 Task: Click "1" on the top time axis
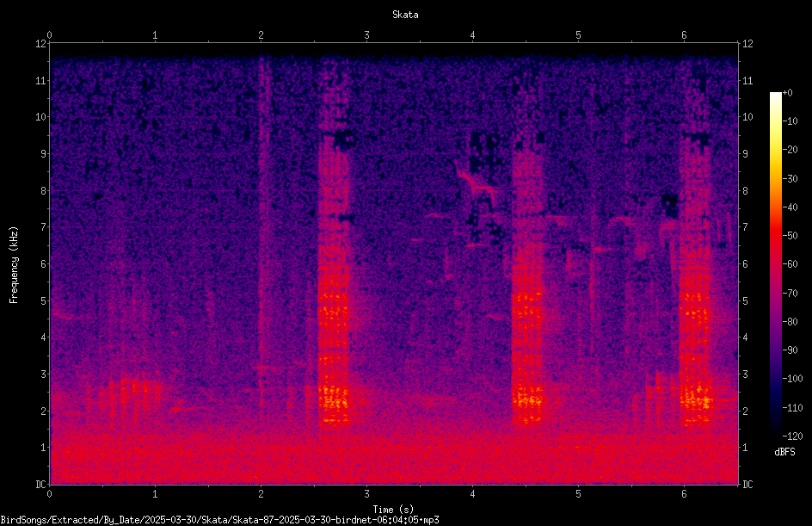click(x=155, y=35)
